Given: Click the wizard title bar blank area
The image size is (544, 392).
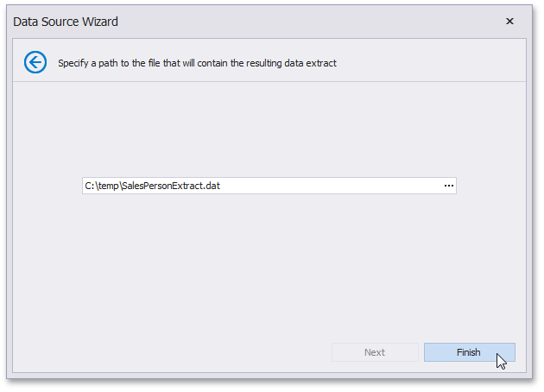Looking at the screenshot, I should pyautogui.click(x=302, y=22).
